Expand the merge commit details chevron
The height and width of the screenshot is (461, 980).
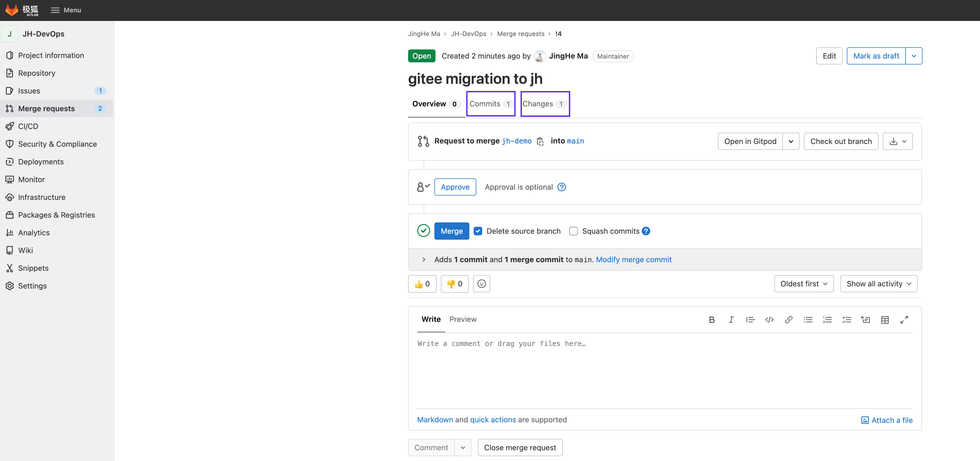[423, 260]
